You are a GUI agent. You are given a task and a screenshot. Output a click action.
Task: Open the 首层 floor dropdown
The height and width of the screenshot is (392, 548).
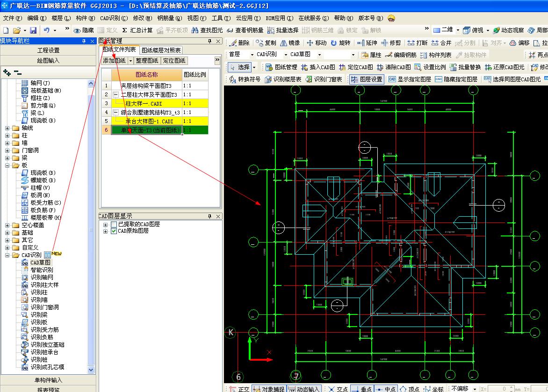click(x=241, y=55)
